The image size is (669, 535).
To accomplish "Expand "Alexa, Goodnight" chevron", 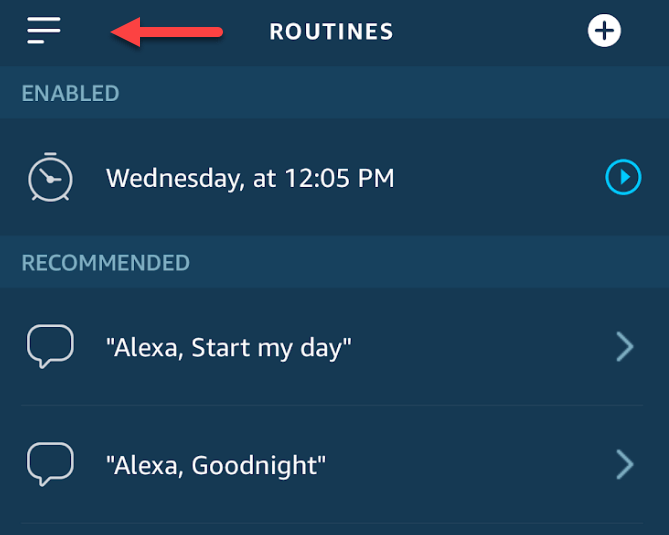I will [x=625, y=465].
